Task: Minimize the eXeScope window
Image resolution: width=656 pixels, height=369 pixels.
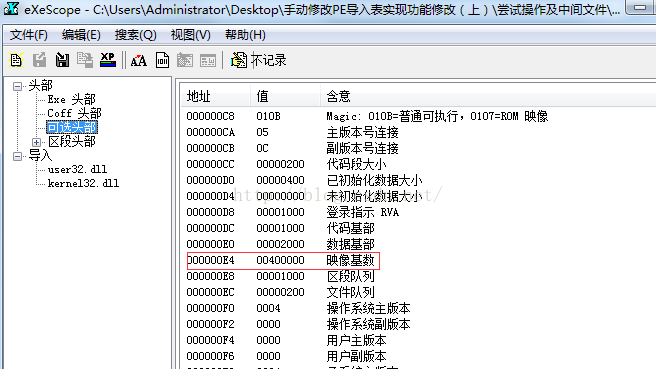Action: click(641, 7)
